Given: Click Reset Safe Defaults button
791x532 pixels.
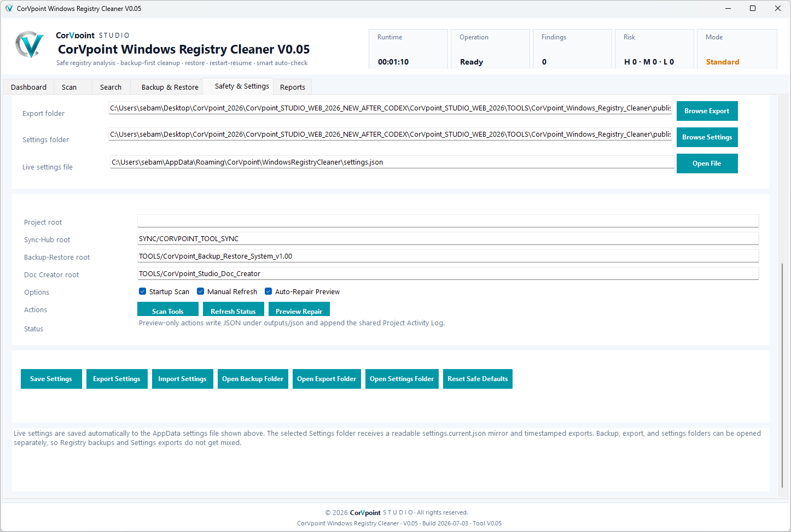Looking at the screenshot, I should coord(478,379).
